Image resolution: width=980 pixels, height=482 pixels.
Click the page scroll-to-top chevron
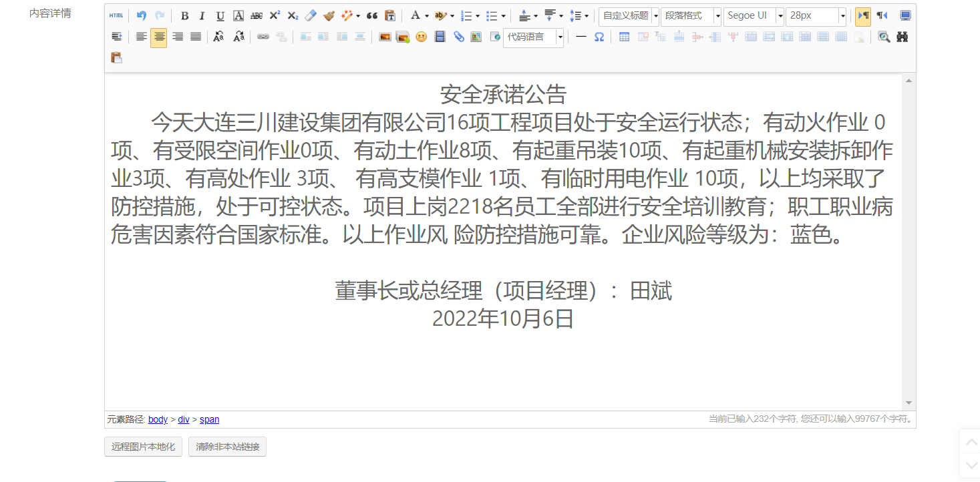971,442
